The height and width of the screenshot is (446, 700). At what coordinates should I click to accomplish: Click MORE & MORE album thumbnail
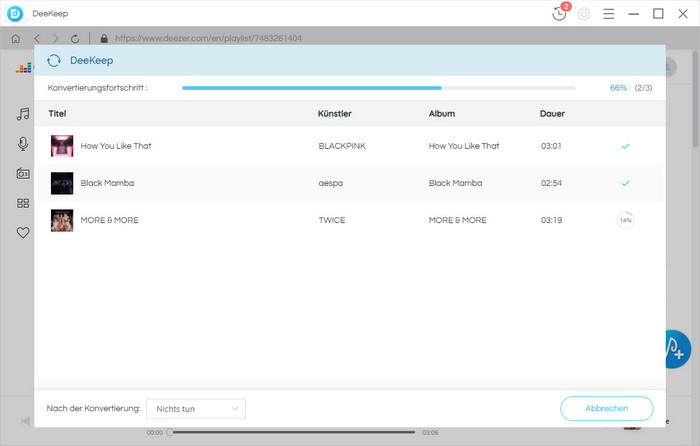pyautogui.click(x=62, y=220)
